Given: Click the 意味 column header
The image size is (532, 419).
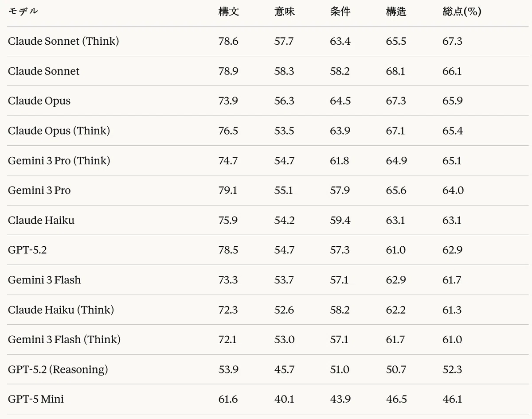Looking at the screenshot, I should pos(285,12).
